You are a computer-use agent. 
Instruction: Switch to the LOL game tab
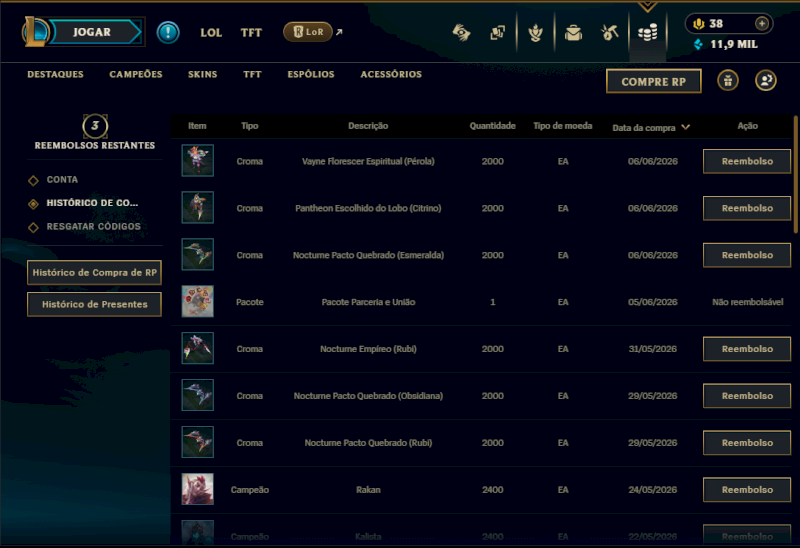pos(211,33)
